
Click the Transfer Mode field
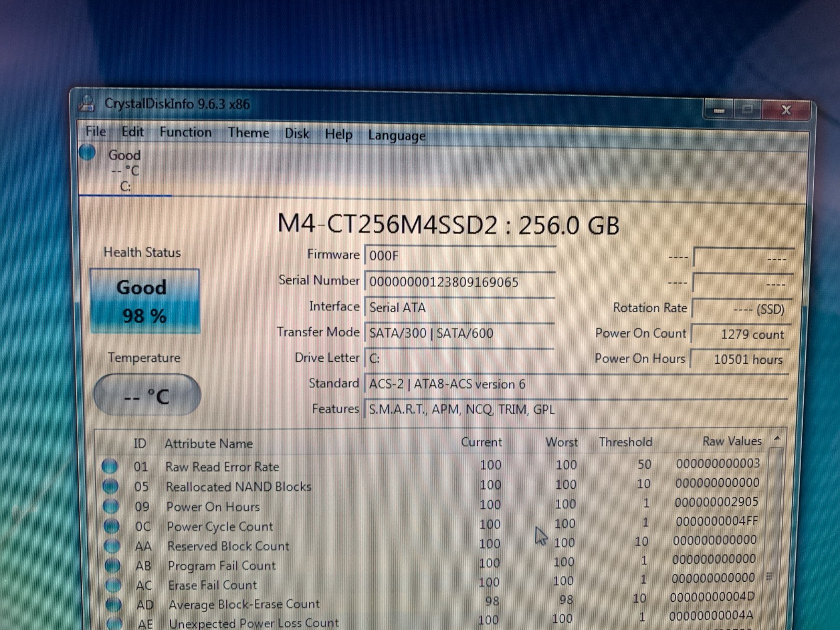(460, 333)
